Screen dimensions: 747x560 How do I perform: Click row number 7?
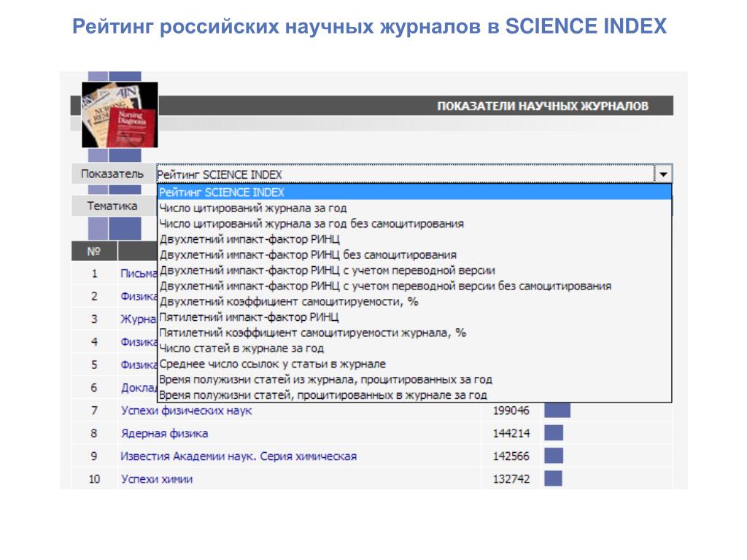[94, 411]
